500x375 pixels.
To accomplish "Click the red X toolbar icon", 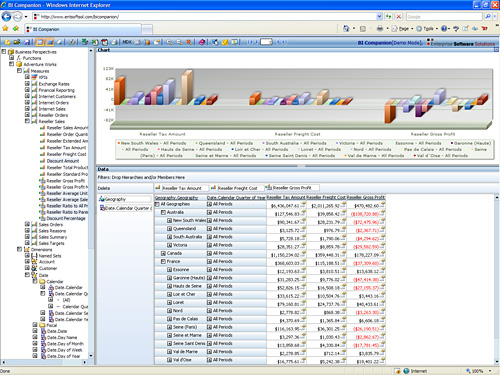I will pos(189,42).
